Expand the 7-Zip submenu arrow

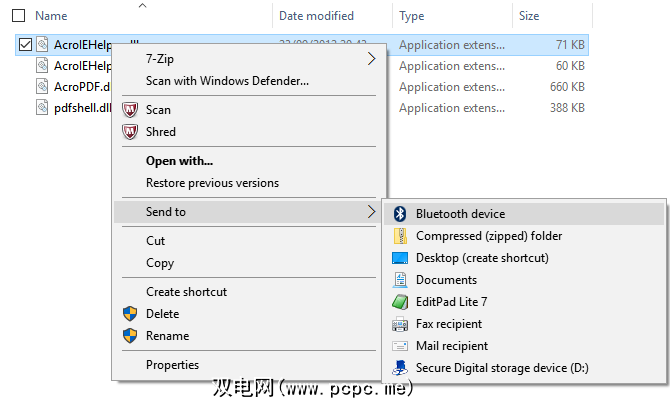click(x=372, y=59)
